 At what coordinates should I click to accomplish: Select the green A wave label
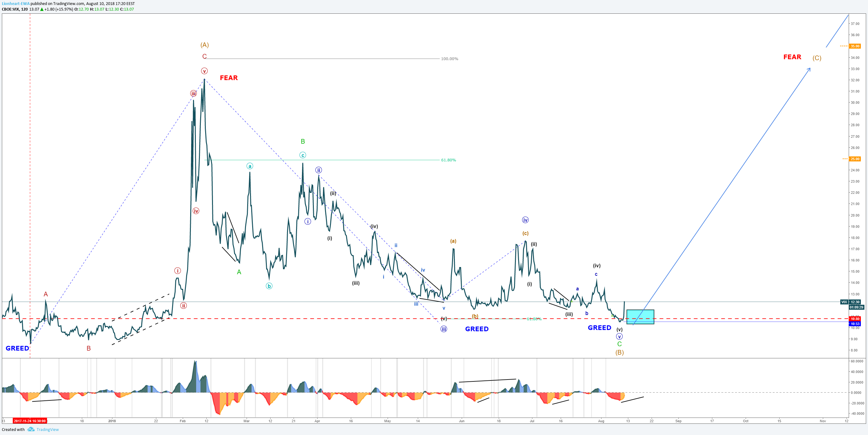pyautogui.click(x=239, y=272)
